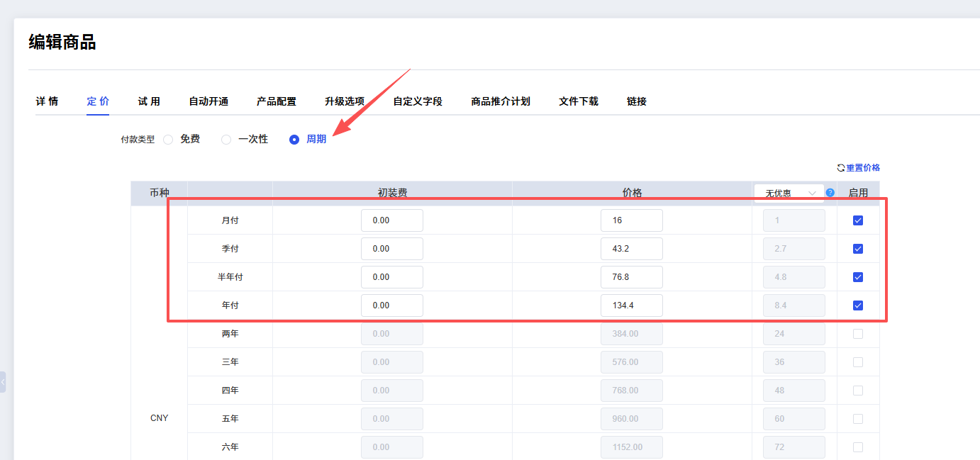Click the collapse sidebar handle at left edge
Viewport: 980px width, 460px height.
(3, 382)
